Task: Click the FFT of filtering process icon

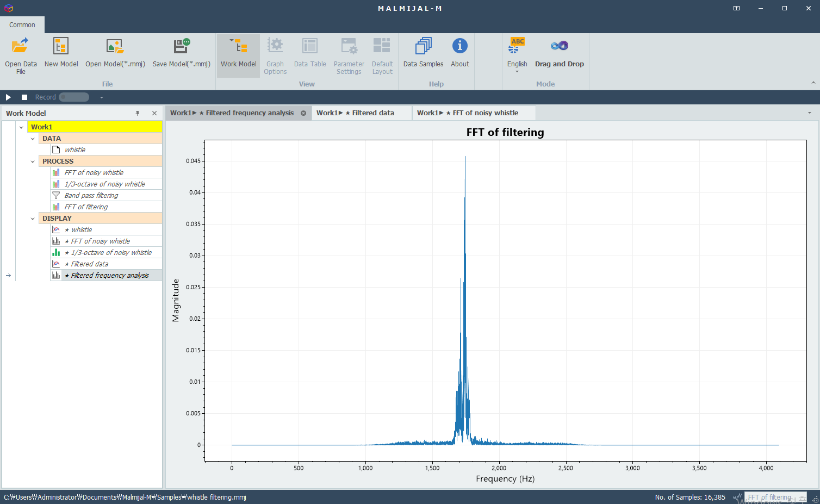Action: (x=56, y=207)
